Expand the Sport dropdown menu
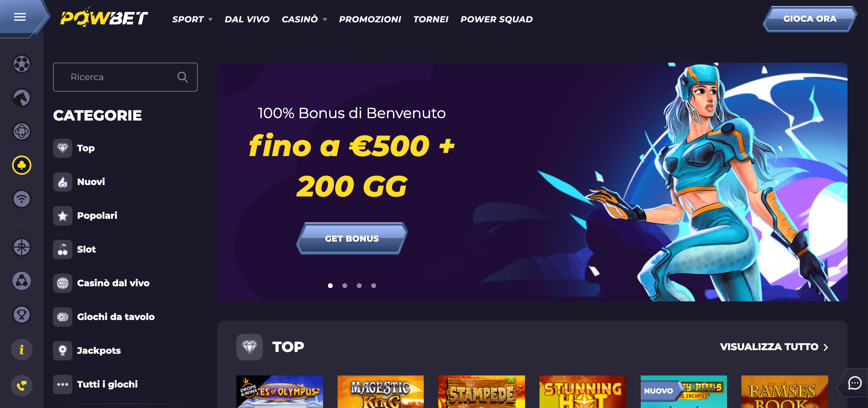The width and height of the screenshot is (868, 408). tap(192, 19)
